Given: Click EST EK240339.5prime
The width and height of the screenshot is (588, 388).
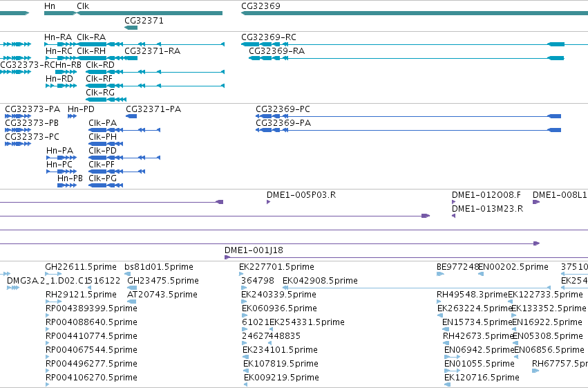Looking at the screenshot, I should pos(278,295).
